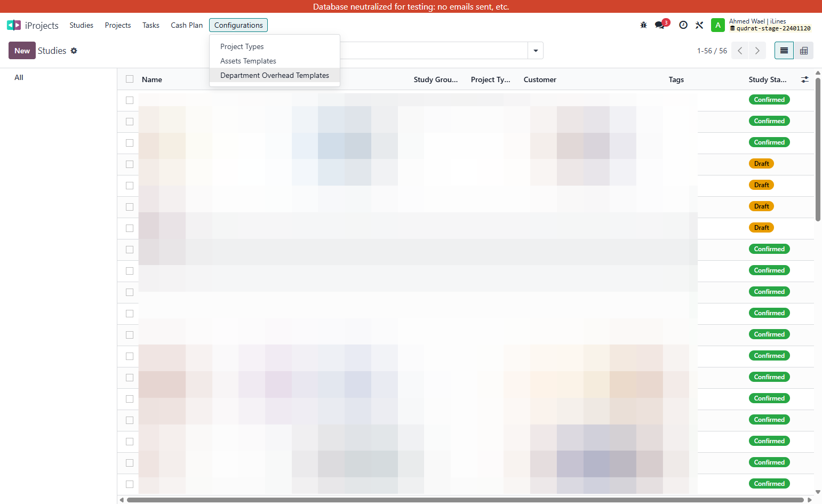
Task: Tick the checkbox of the last Draft study row
Action: click(x=130, y=228)
